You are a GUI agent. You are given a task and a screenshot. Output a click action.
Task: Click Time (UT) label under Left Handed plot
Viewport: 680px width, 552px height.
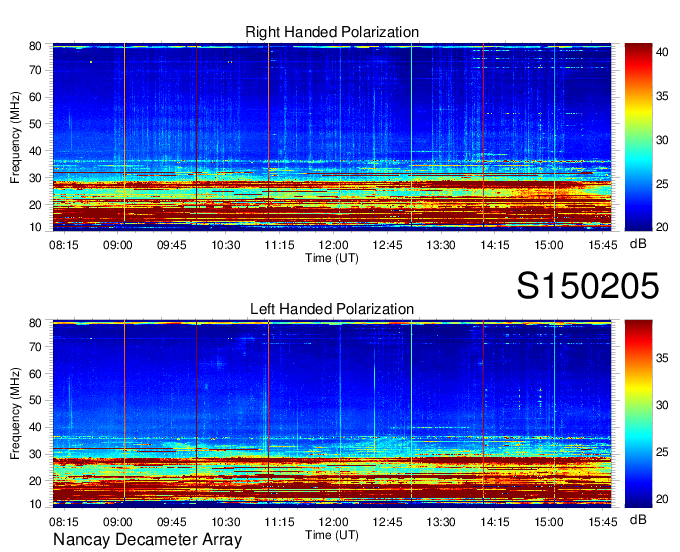pos(332,535)
